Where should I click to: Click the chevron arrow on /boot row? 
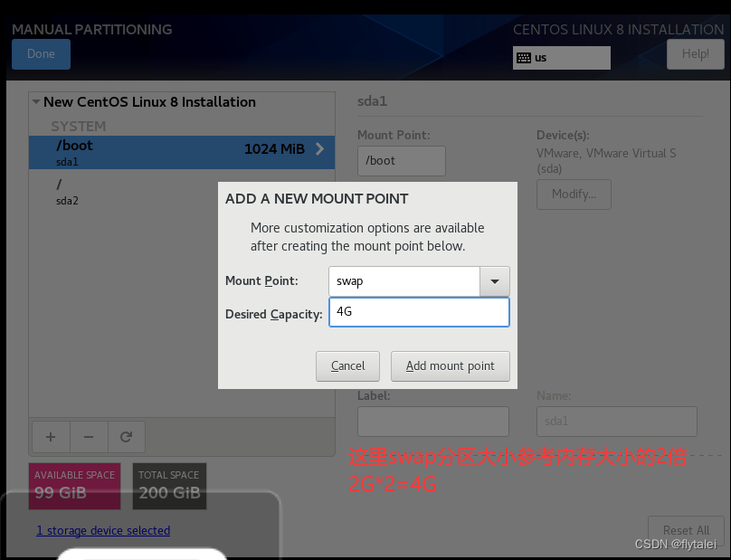320,149
